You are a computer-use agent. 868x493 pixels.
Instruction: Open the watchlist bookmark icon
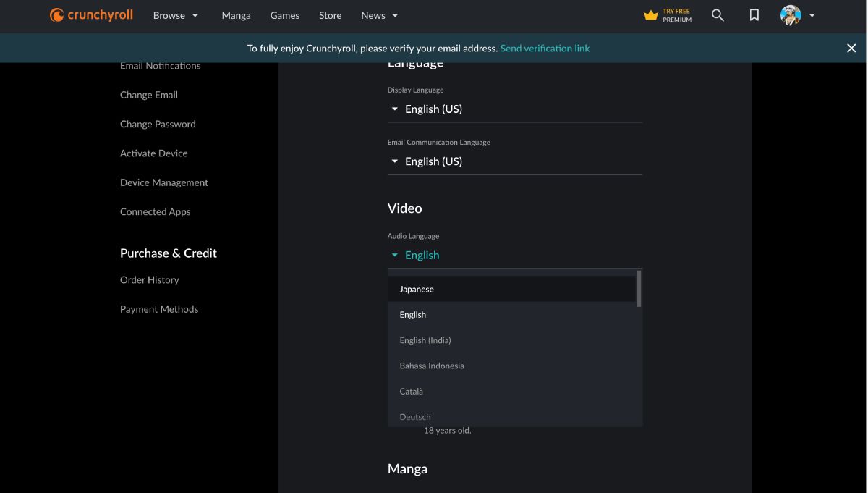[x=754, y=15]
